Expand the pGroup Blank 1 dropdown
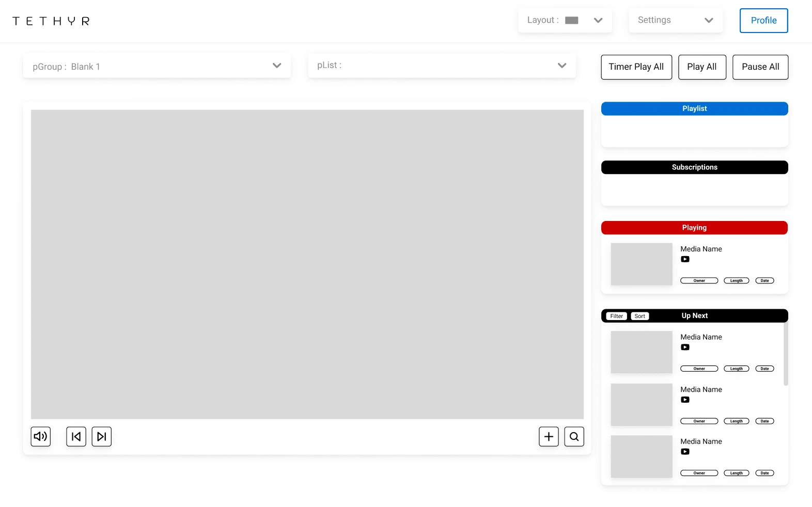This screenshot has width=812, height=507. tap(157, 66)
